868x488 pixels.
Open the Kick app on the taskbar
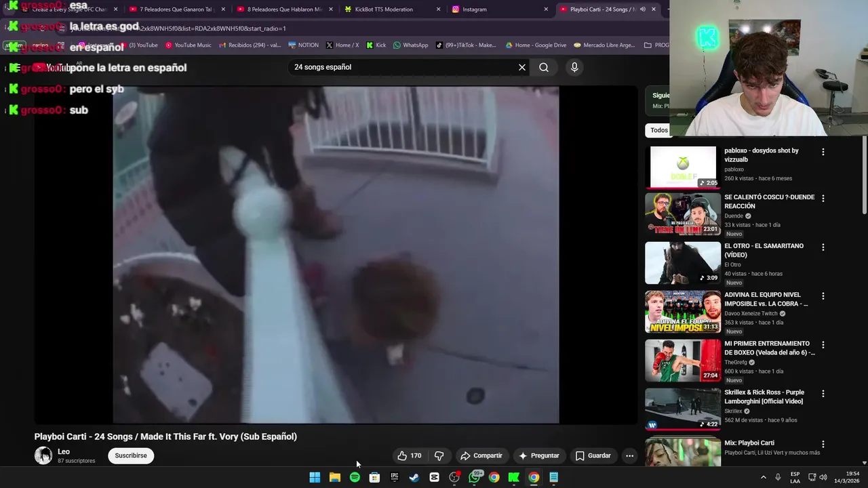tap(514, 477)
